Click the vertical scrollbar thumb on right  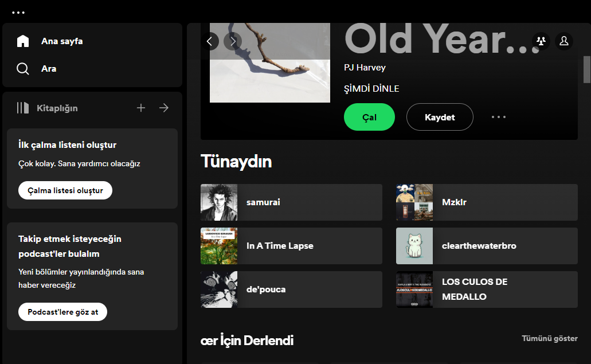tap(587, 69)
